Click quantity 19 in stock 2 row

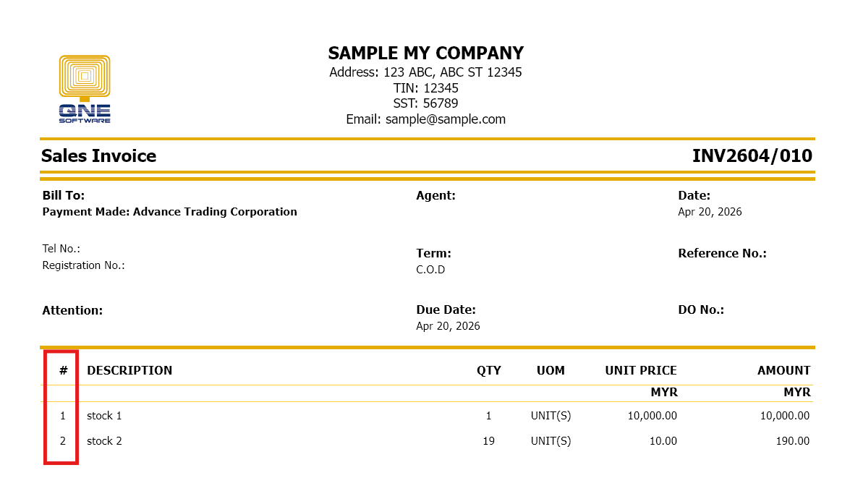coord(488,441)
